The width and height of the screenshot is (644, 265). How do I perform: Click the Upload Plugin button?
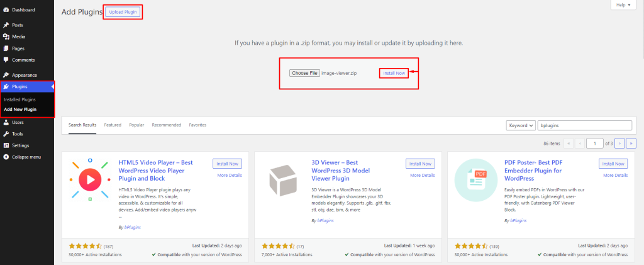click(x=123, y=12)
